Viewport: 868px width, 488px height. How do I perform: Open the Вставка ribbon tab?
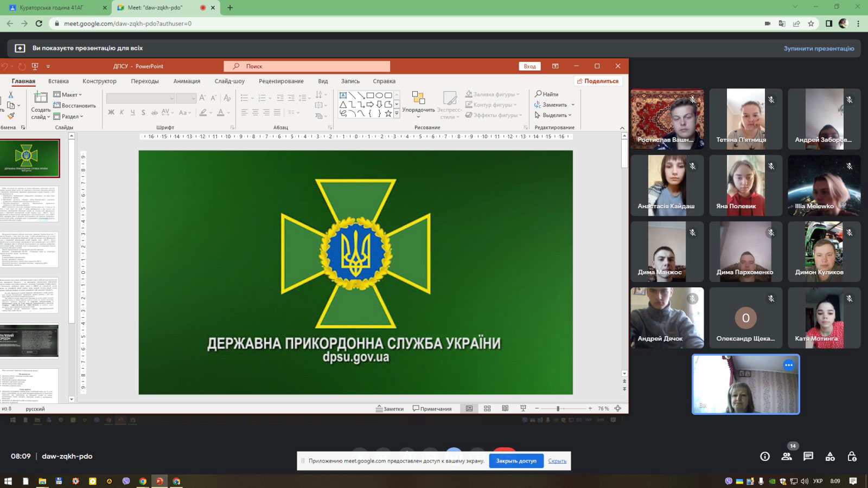click(x=59, y=81)
